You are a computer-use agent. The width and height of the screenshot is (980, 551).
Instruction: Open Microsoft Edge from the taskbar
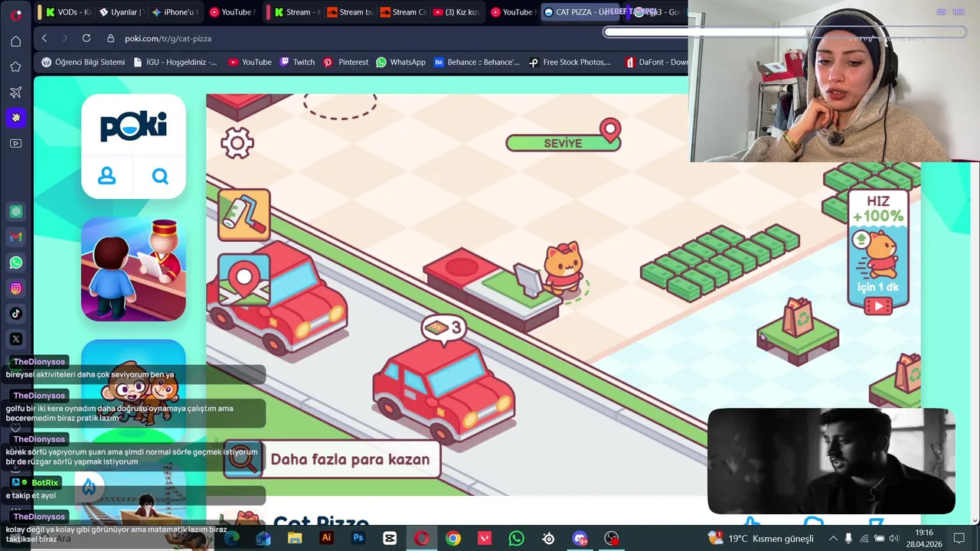tap(231, 538)
